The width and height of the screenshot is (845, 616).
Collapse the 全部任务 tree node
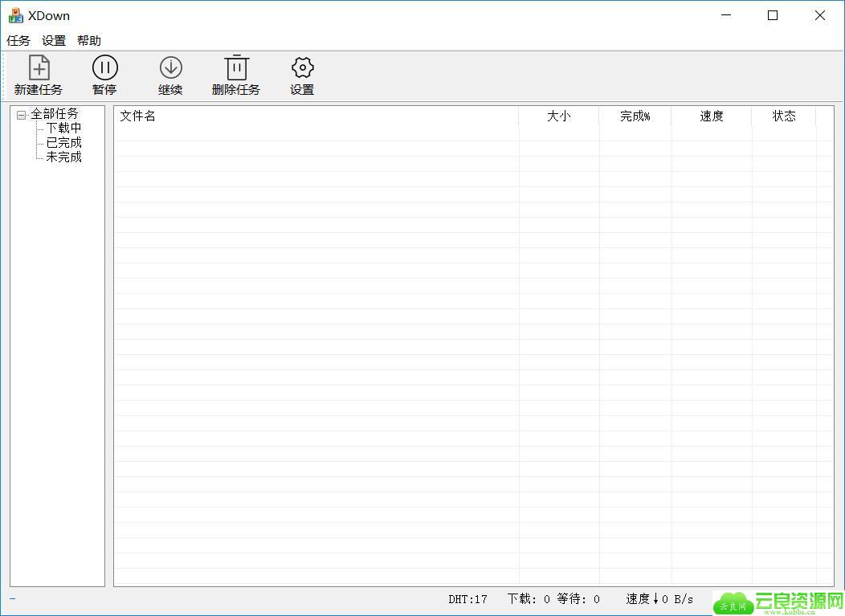point(21,115)
